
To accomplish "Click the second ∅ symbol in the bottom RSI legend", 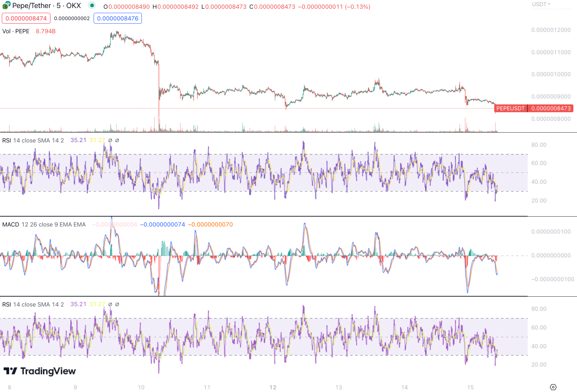I will (x=117, y=304).
